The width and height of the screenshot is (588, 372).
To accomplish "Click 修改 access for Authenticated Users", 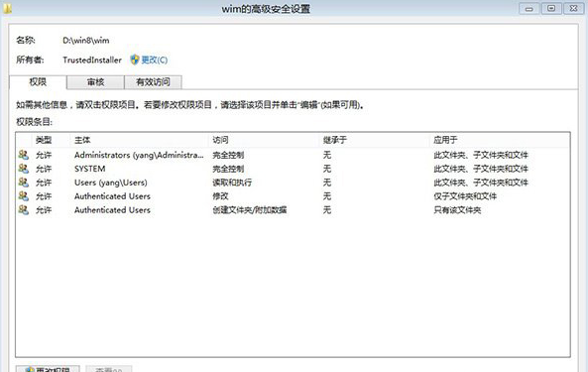I will (x=220, y=196).
